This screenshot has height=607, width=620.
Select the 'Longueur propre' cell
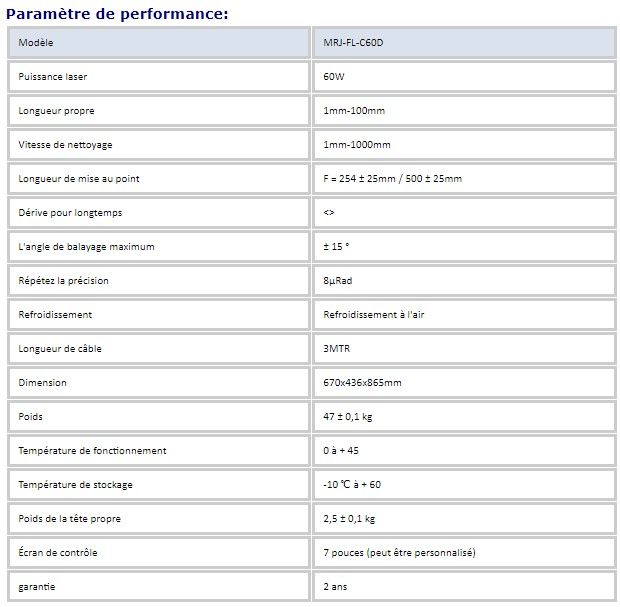(56, 111)
